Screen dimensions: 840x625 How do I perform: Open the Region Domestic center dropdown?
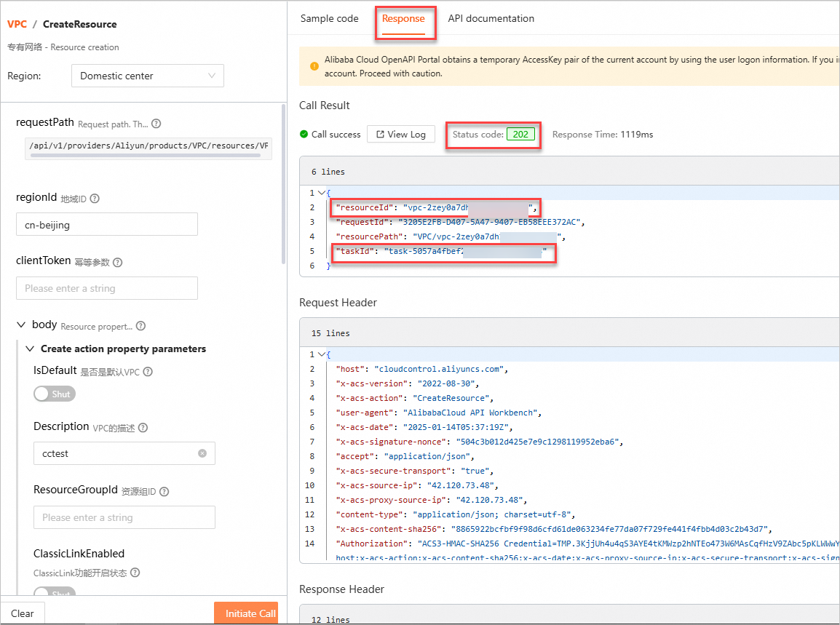tap(148, 76)
